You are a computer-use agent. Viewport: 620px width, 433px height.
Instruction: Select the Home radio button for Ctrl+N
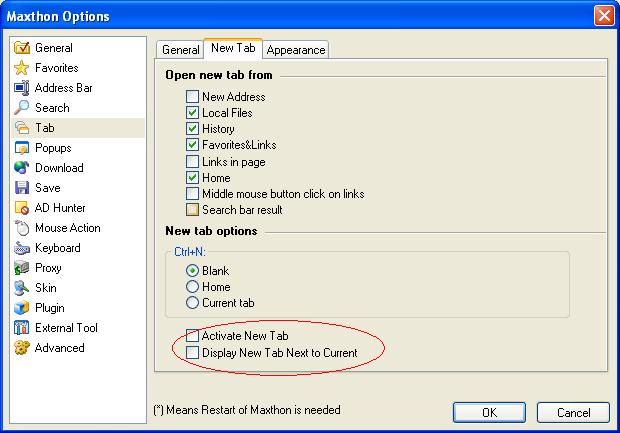(192, 287)
